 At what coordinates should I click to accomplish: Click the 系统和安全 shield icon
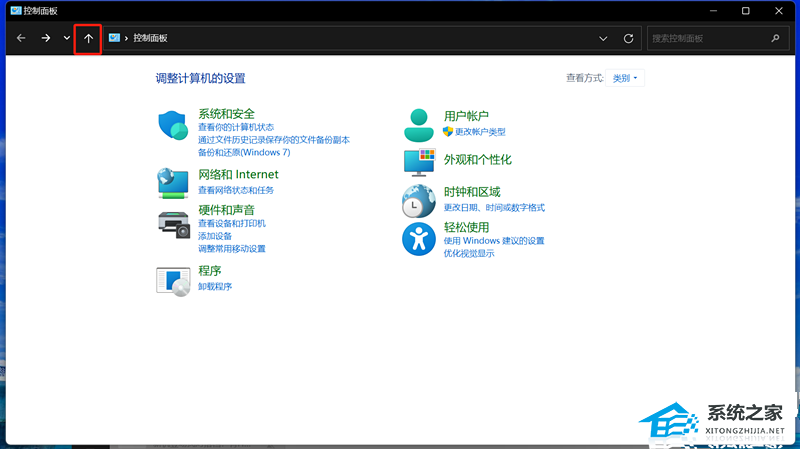click(173, 126)
